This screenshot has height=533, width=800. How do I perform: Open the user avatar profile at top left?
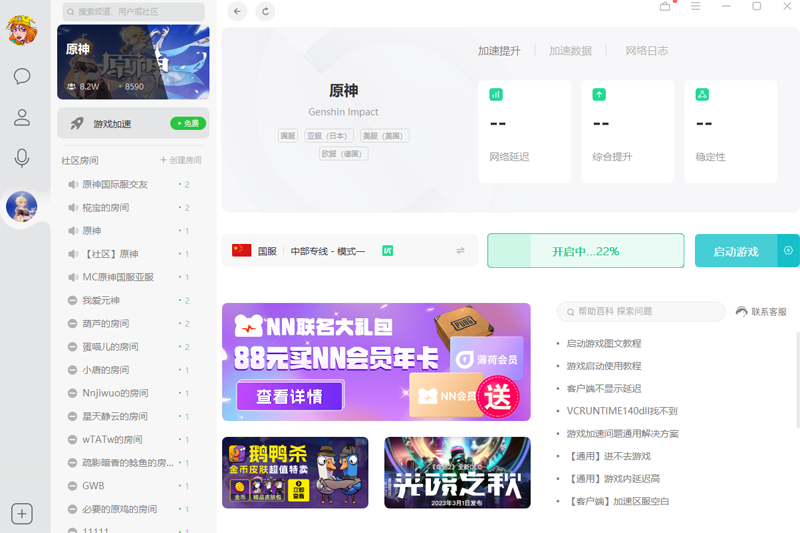pyautogui.click(x=21, y=29)
